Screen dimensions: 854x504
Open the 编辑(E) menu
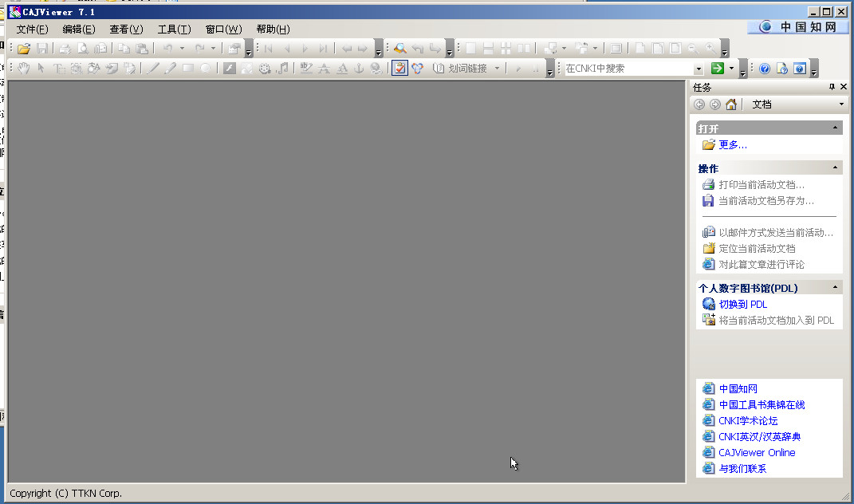pyautogui.click(x=79, y=29)
